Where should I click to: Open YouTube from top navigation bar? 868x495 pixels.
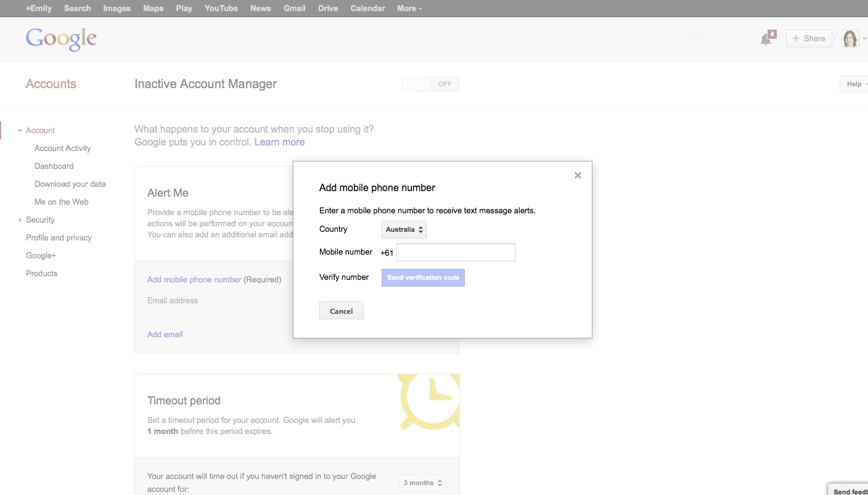pyautogui.click(x=221, y=9)
